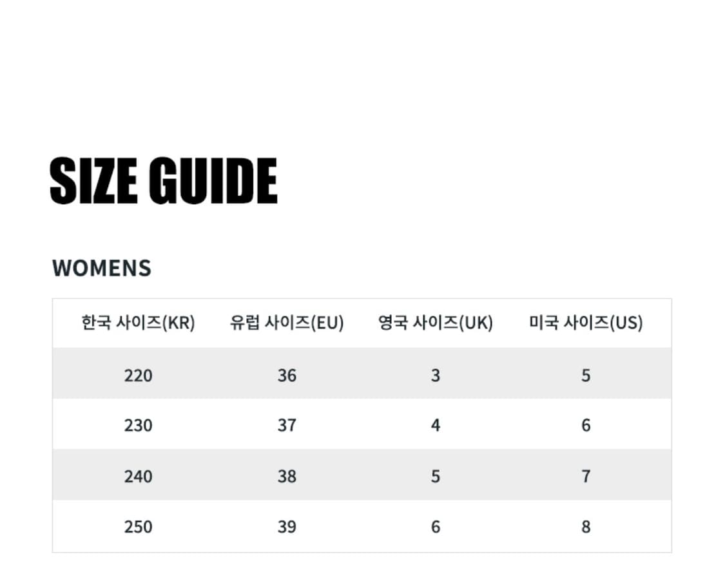Click the 미국 사이즈(US) column header
Image resolution: width=725 pixels, height=588 pixels.
click(585, 323)
